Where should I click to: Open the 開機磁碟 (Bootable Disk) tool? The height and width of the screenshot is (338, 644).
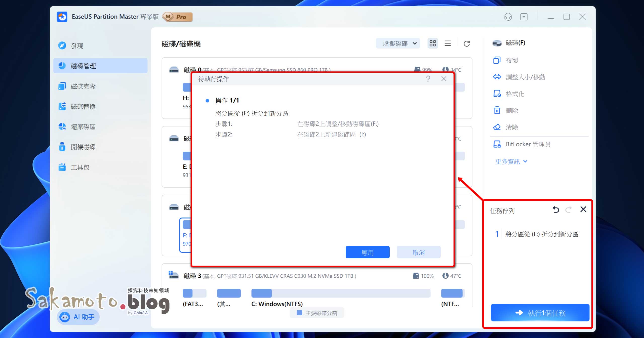[x=83, y=147]
